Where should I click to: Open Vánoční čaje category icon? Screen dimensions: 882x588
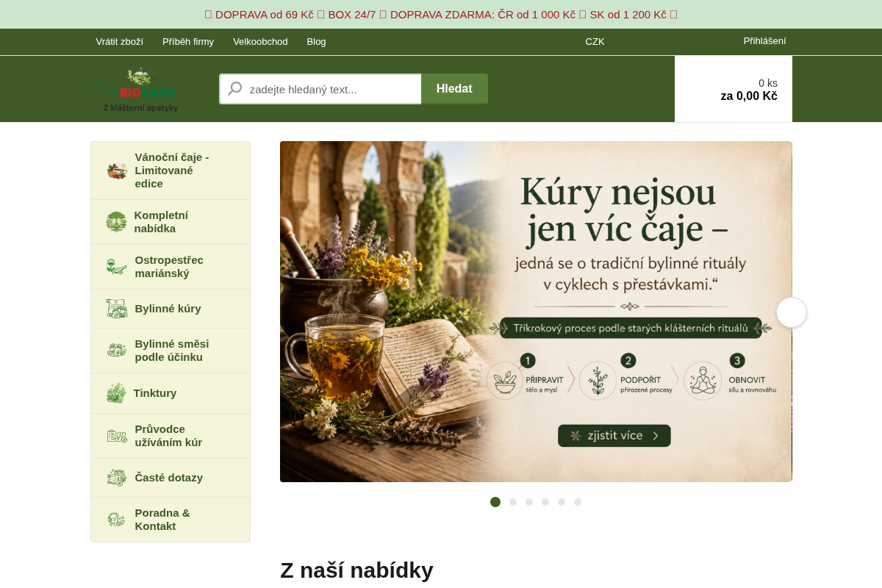coord(116,171)
